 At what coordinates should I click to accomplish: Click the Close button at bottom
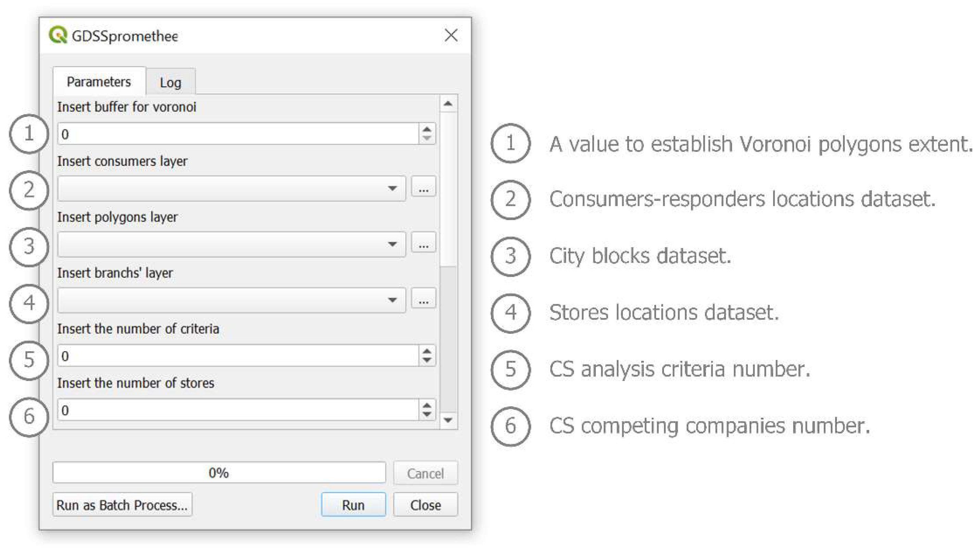[x=425, y=505]
